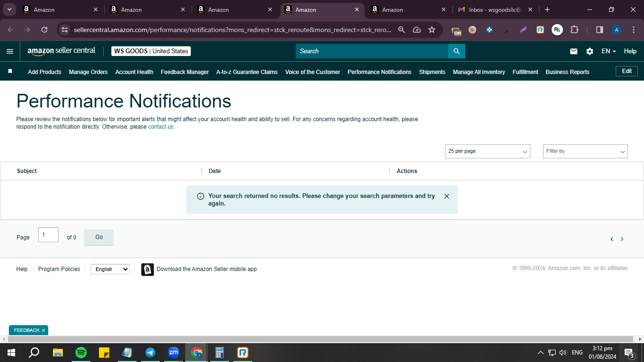Screen dimensions: 644x362
Task: Open Business Reports menu item
Action: pos(568,72)
